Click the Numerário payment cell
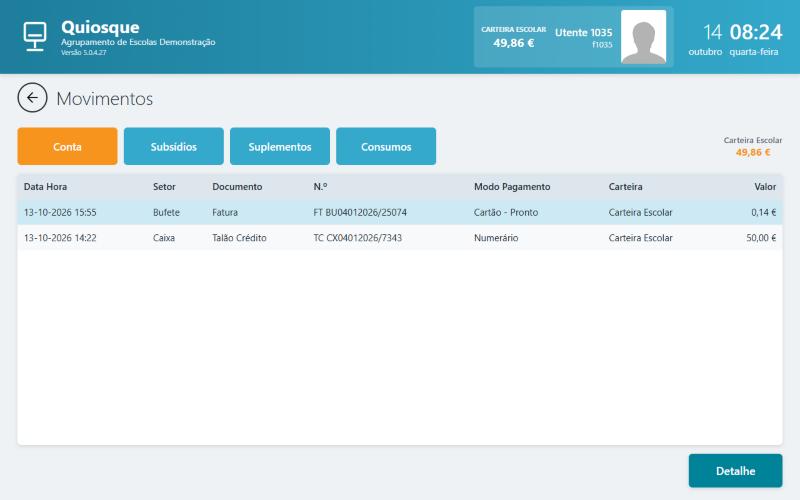 [x=496, y=238]
